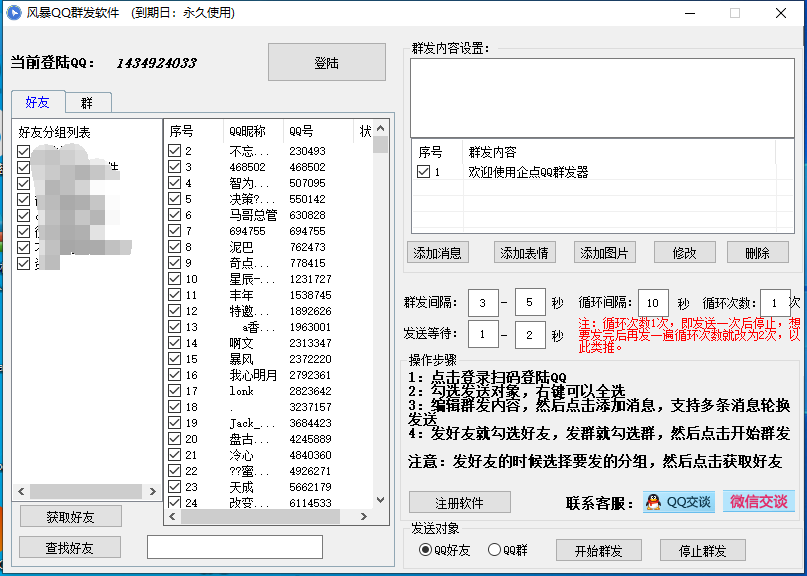The height and width of the screenshot is (576, 807).
Task: Click group list horizontal scroll left arrow
Action: tap(21, 491)
